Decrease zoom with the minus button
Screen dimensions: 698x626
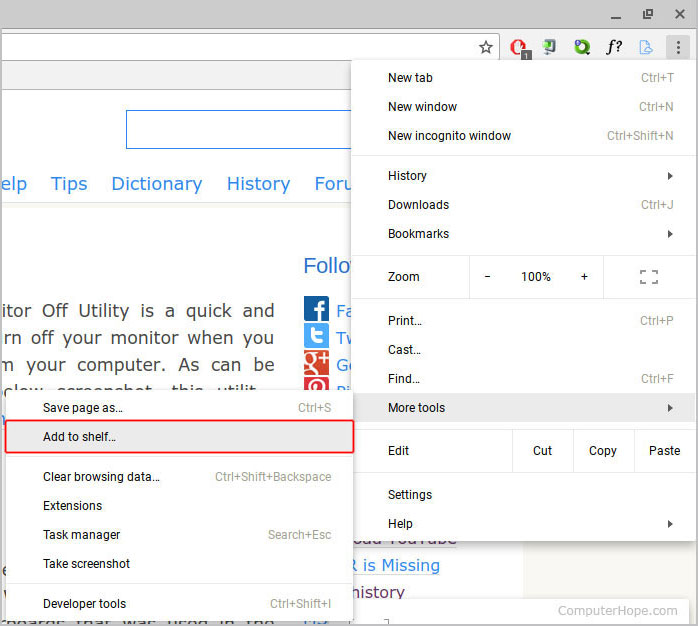487,276
